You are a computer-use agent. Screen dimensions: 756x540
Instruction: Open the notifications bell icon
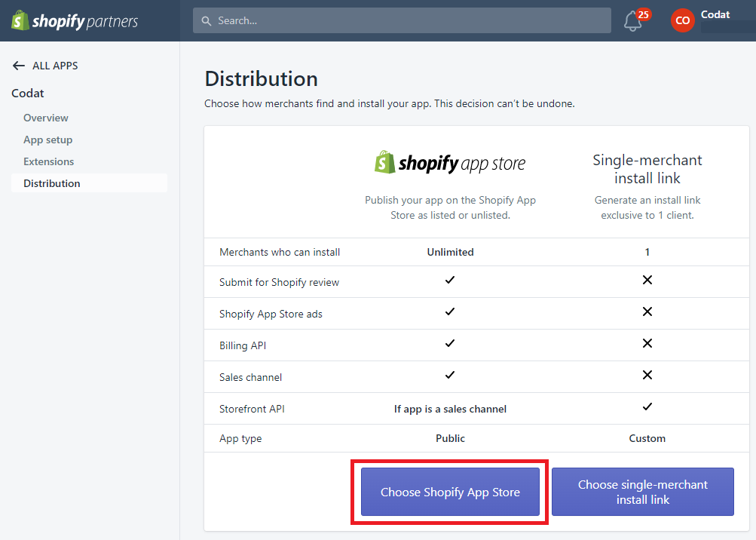(633, 21)
